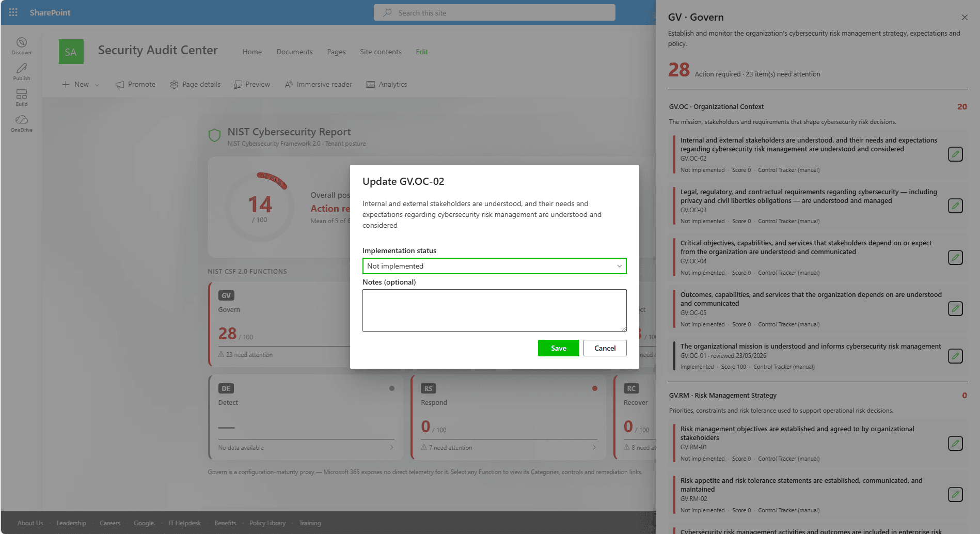This screenshot has height=534, width=980.
Task: Focus the Search this site box
Action: tap(494, 12)
